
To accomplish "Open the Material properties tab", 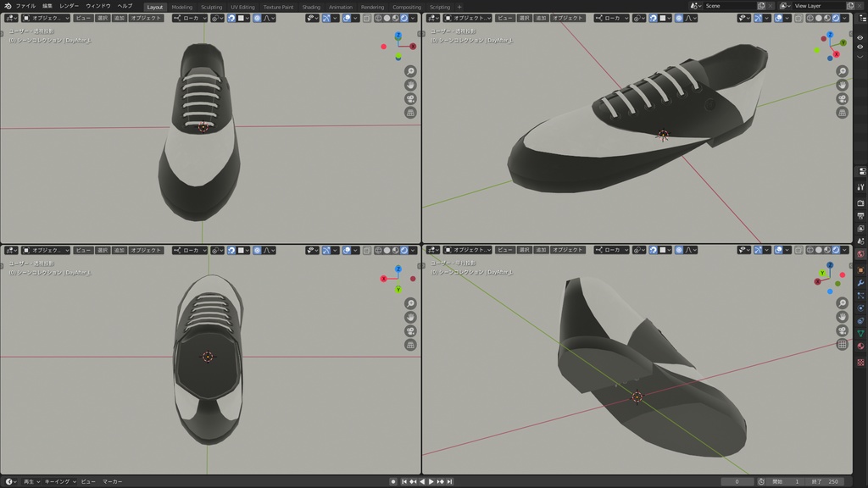I will 861,347.
